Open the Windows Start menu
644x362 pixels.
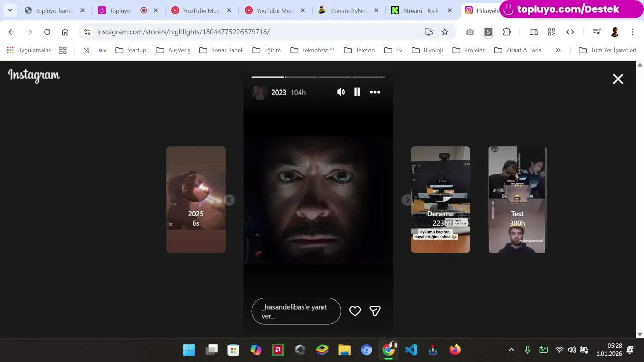189,350
